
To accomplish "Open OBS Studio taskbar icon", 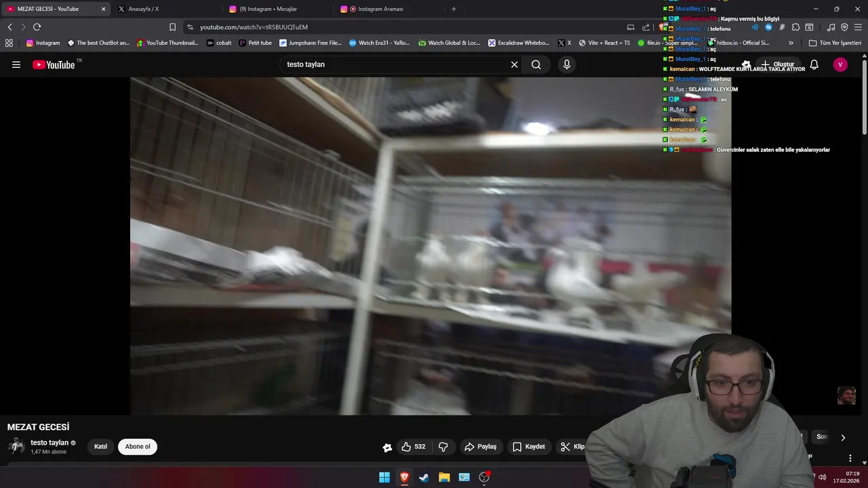I will click(484, 477).
